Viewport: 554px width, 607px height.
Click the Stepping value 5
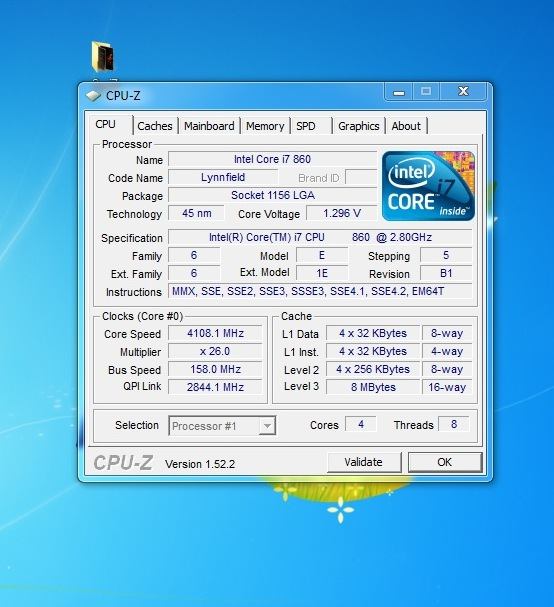pos(446,255)
